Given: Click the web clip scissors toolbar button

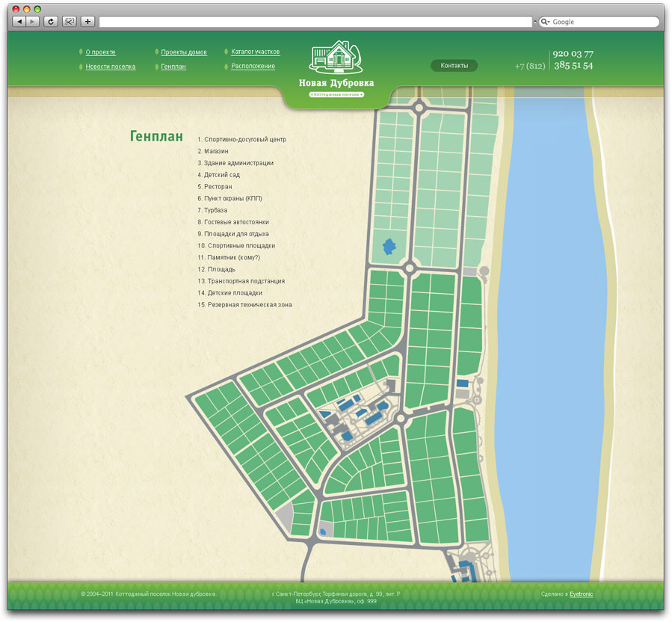Looking at the screenshot, I should click(x=70, y=22).
